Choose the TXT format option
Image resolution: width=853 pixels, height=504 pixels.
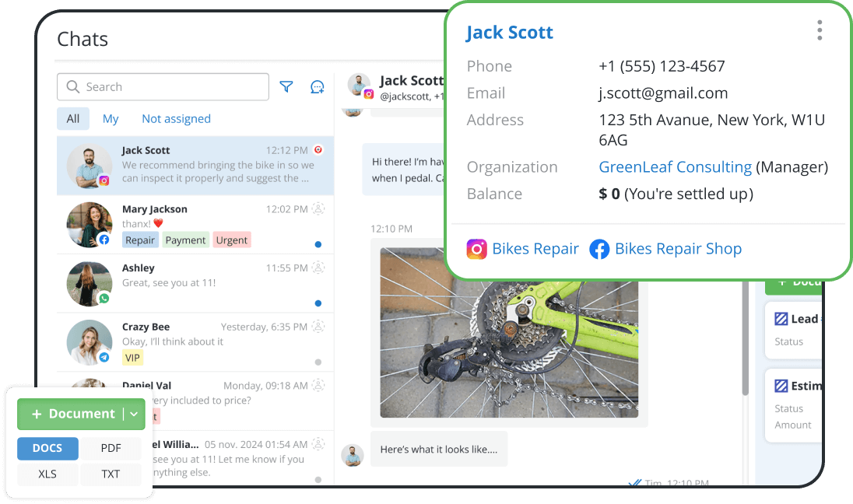click(111, 474)
